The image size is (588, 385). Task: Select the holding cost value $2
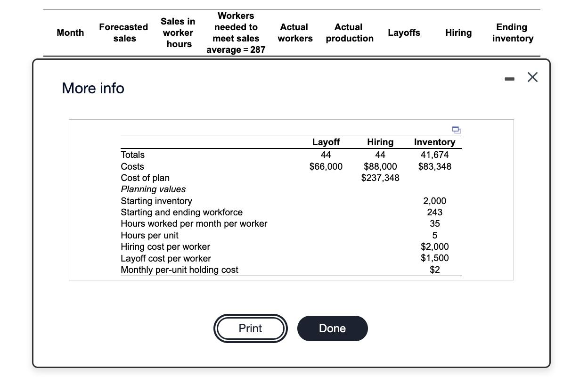434,270
